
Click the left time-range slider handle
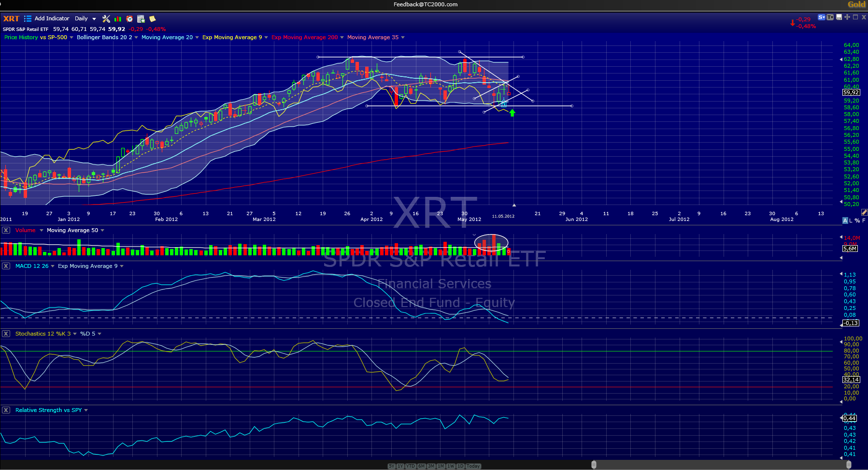point(594,465)
